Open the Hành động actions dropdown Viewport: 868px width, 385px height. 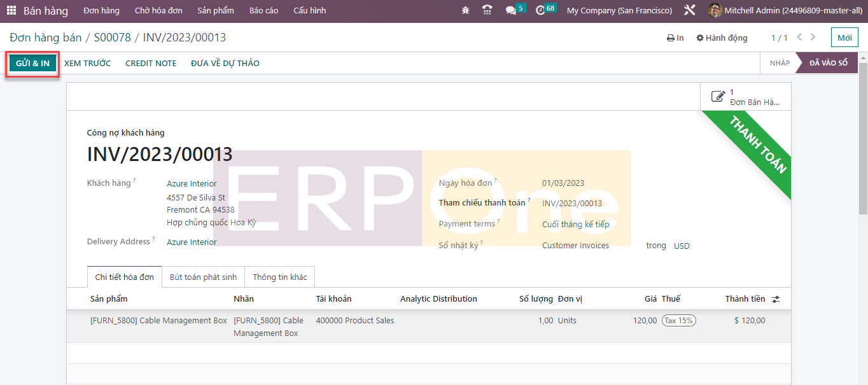tap(722, 38)
